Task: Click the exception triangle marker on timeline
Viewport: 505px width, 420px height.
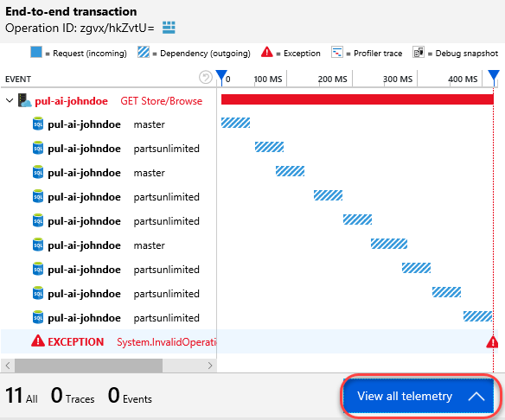Action: pos(492,342)
